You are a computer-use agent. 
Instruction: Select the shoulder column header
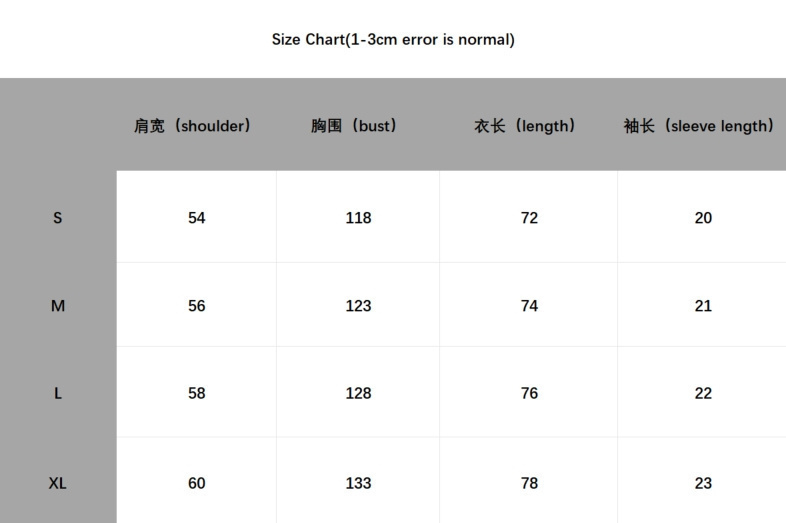[x=192, y=125]
